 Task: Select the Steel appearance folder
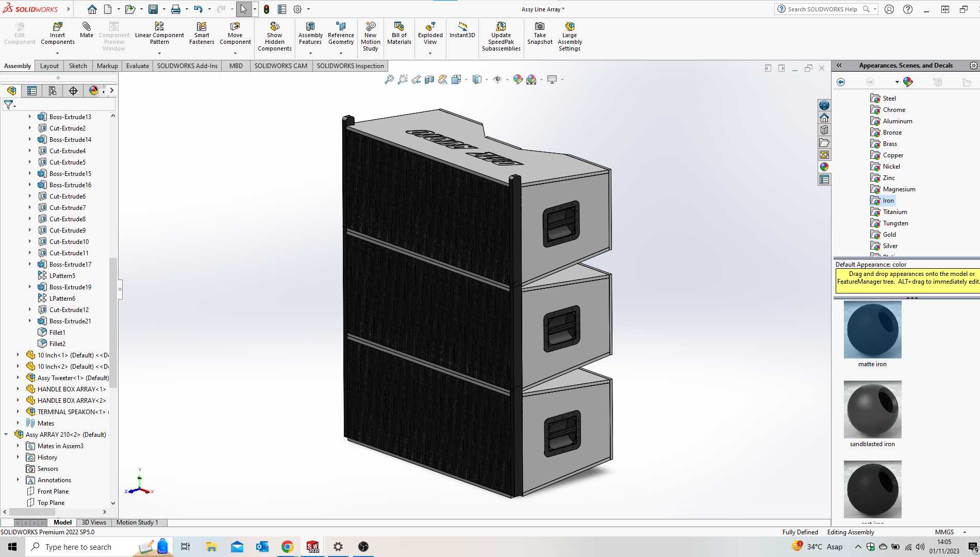click(883, 99)
